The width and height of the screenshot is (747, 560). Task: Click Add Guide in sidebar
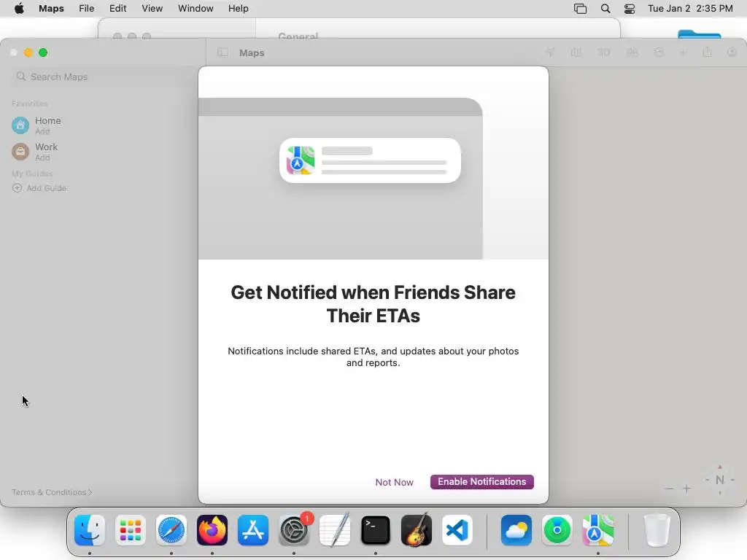pos(39,188)
